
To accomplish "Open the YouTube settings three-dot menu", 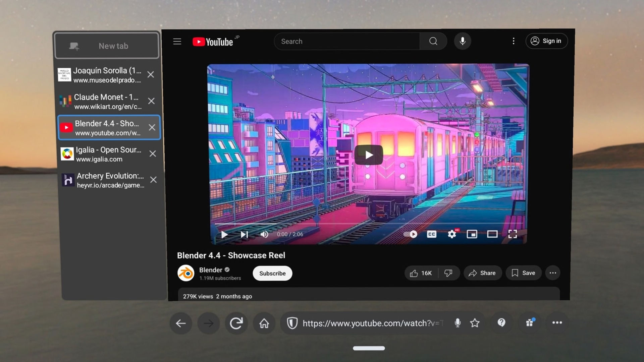I will pyautogui.click(x=514, y=41).
